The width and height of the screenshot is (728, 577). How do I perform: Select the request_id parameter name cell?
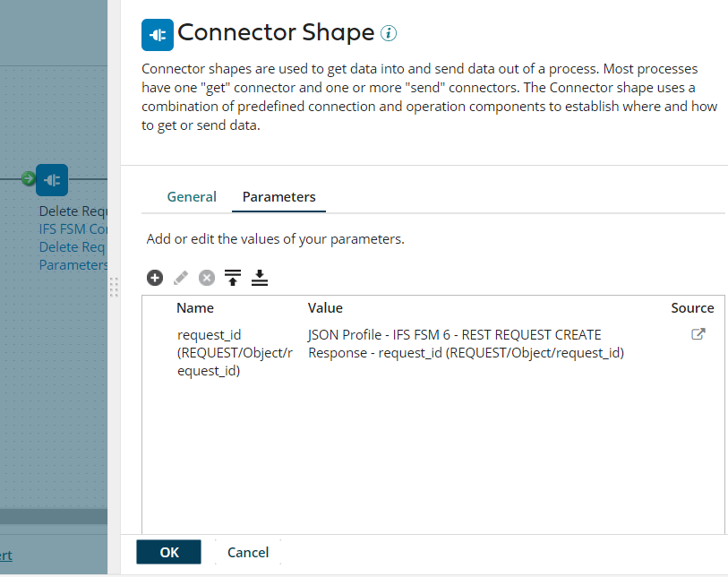(x=235, y=353)
